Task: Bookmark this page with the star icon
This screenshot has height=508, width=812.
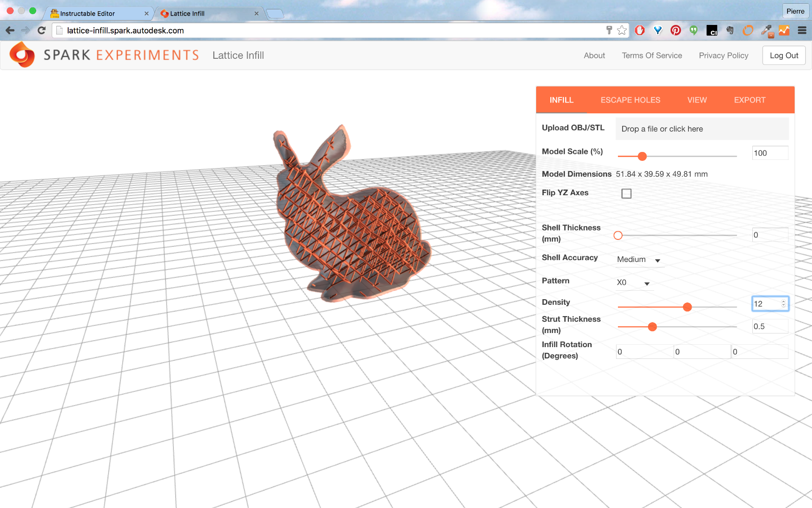Action: coord(622,30)
